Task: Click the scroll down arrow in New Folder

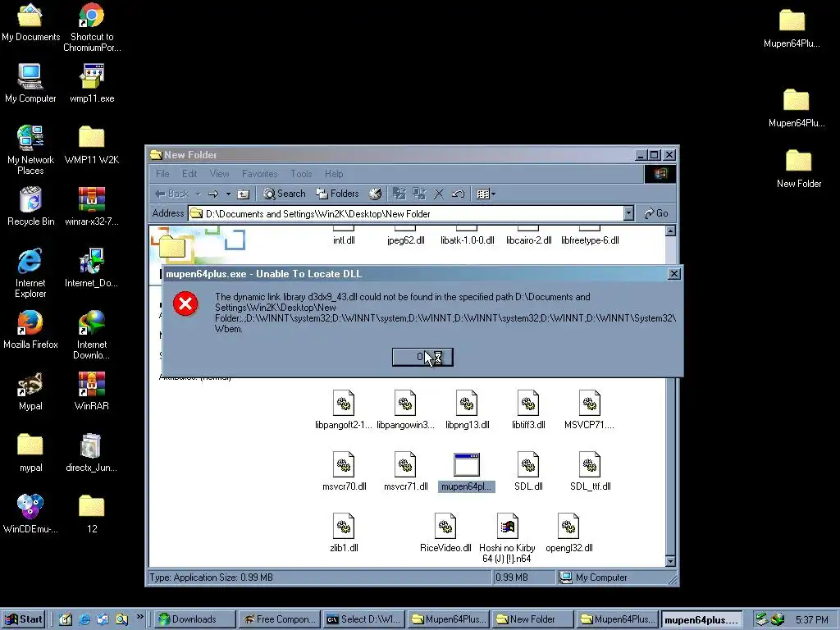Action: [x=669, y=561]
